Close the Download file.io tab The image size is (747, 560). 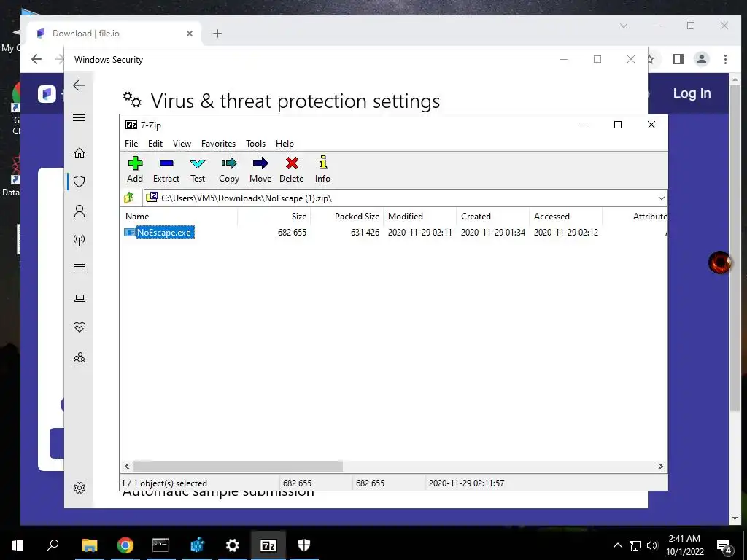click(x=190, y=34)
